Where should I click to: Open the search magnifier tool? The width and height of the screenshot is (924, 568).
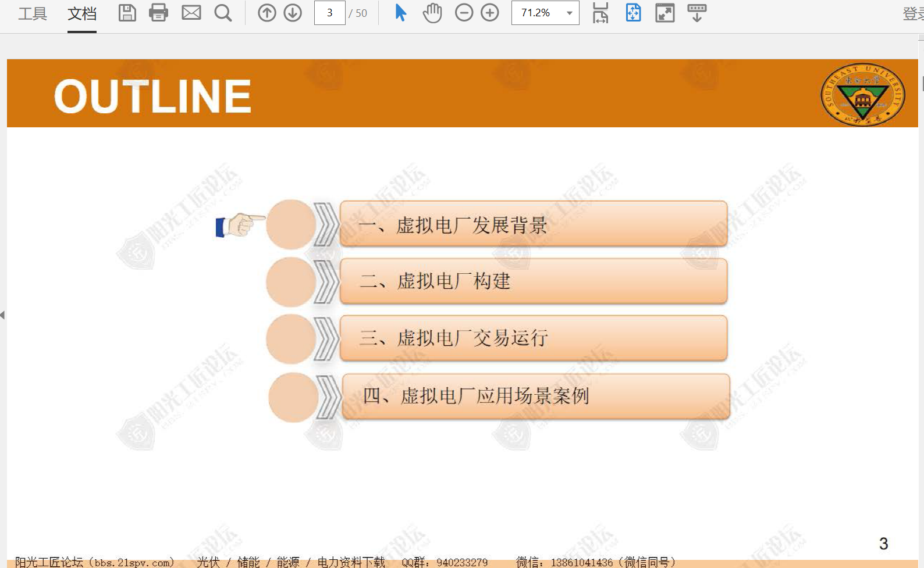click(x=223, y=13)
